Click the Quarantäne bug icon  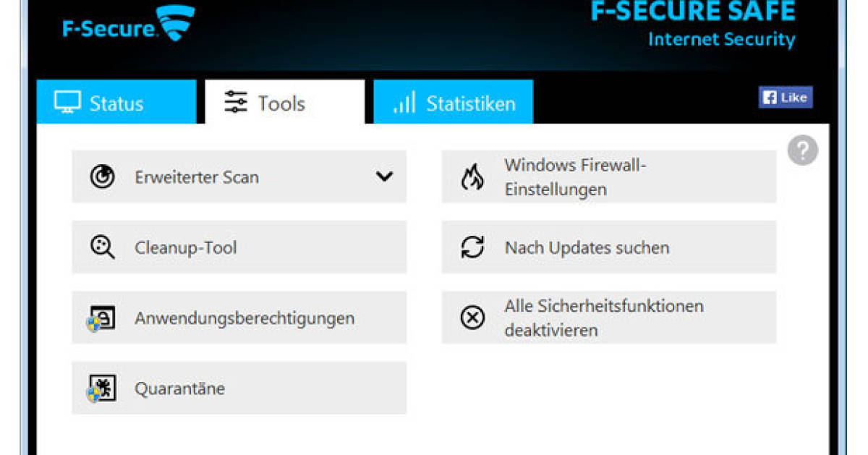(102, 388)
